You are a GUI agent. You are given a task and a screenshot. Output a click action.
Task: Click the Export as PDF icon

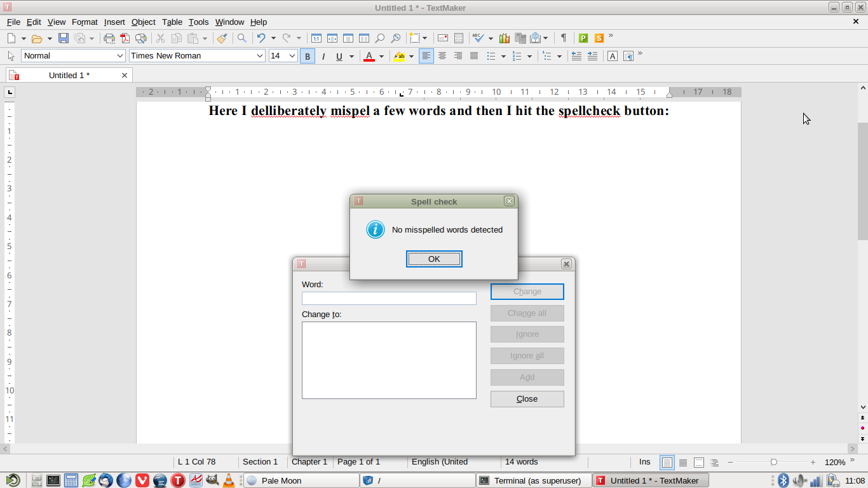coord(125,38)
